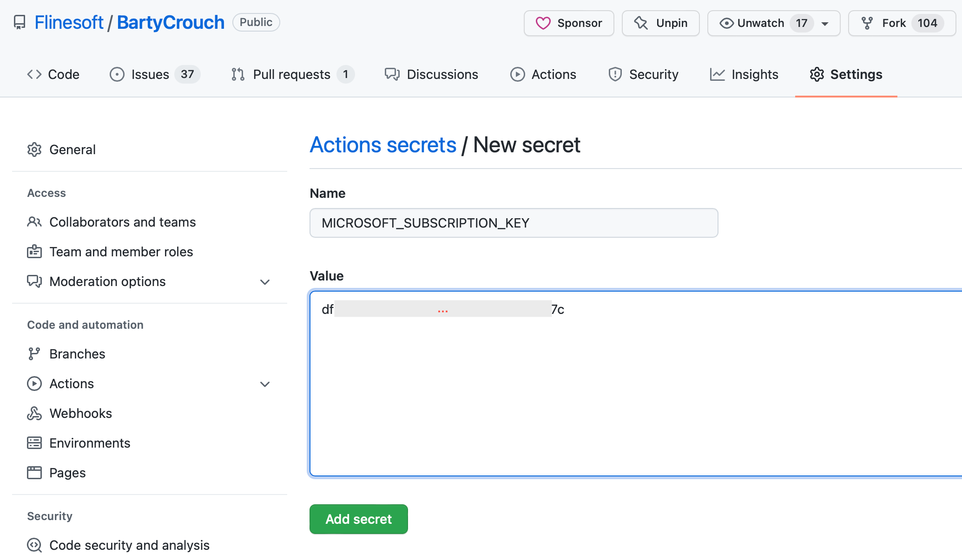Go to the Pull requests tab

(293, 74)
